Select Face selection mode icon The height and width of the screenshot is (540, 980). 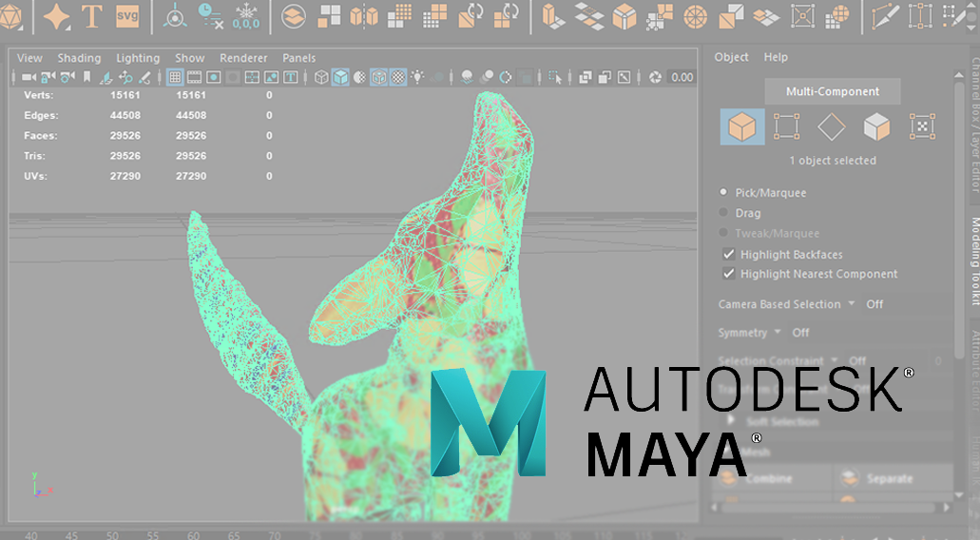(x=876, y=126)
